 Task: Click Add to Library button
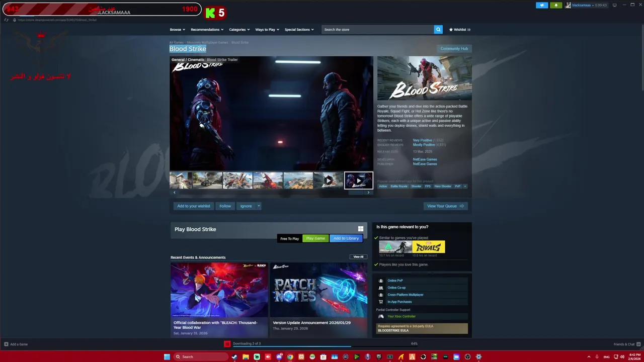[346, 238]
